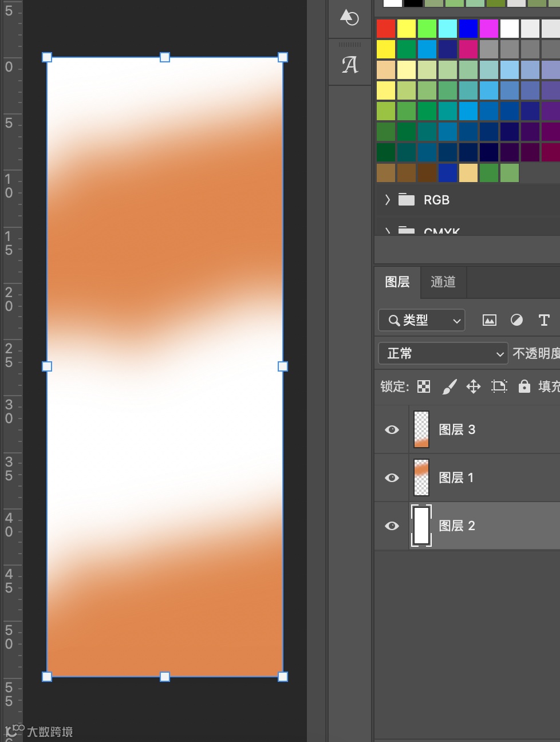Lock image pixels brush icon
The image size is (560, 742).
tap(449, 387)
